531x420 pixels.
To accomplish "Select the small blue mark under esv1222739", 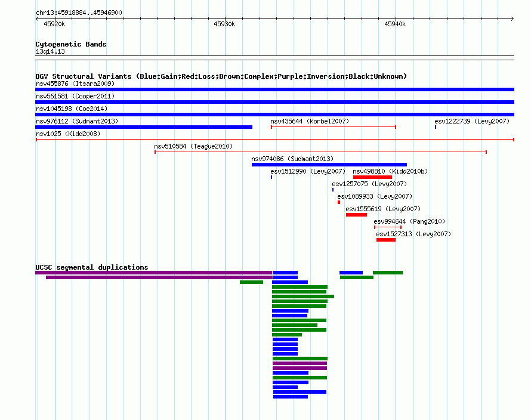I will [436, 127].
